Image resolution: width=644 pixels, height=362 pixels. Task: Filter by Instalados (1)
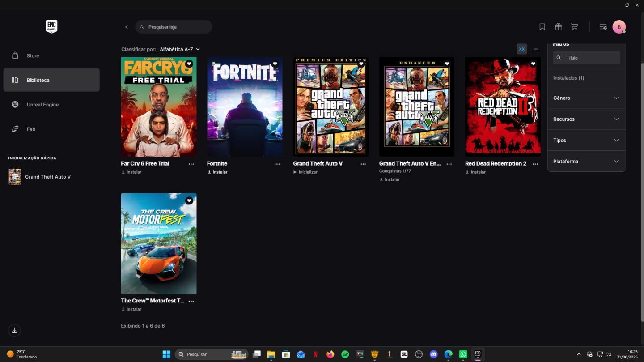[569, 78]
